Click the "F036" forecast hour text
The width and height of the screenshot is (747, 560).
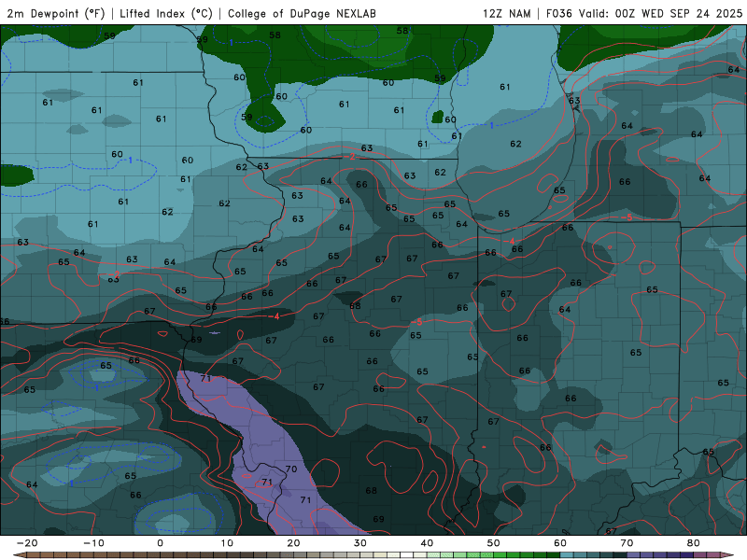pos(558,13)
